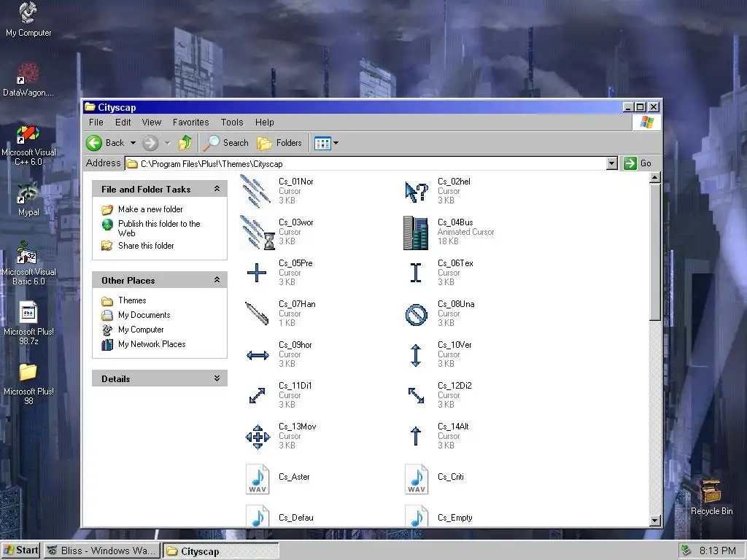Viewport: 747px width, 560px height.
Task: Open the Back history dropdown arrow
Action: (133, 143)
